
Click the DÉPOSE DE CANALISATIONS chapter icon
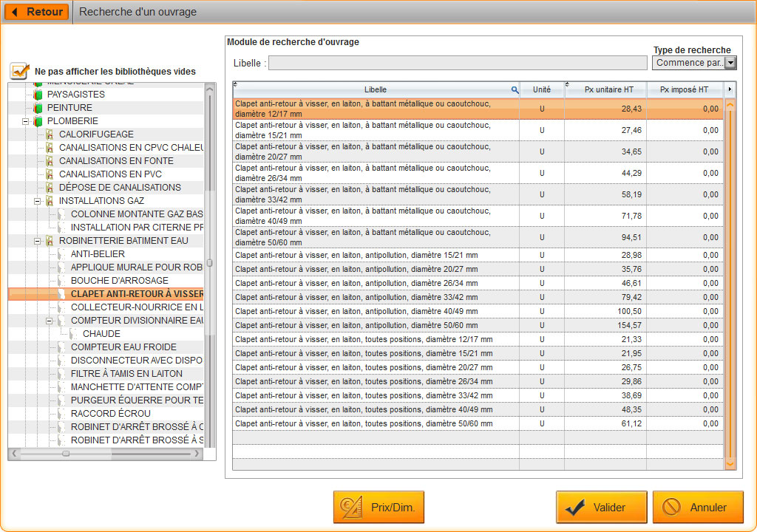50,188
